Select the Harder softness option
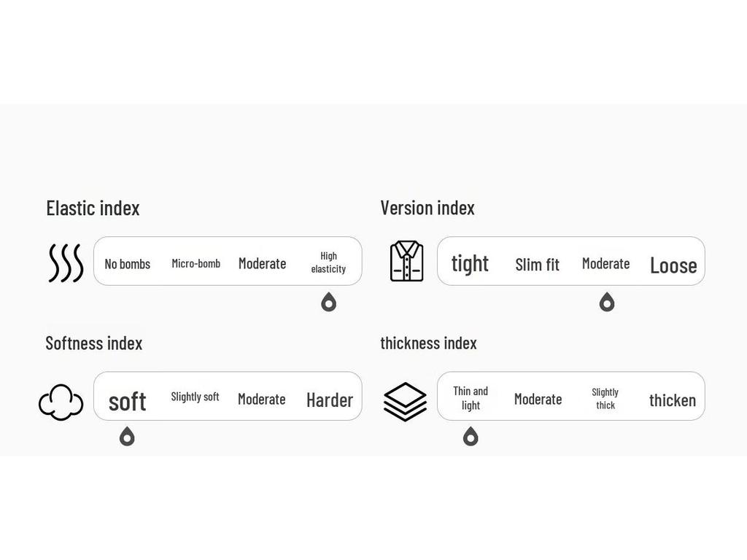Viewport: 747px width, 560px height. pyautogui.click(x=329, y=400)
